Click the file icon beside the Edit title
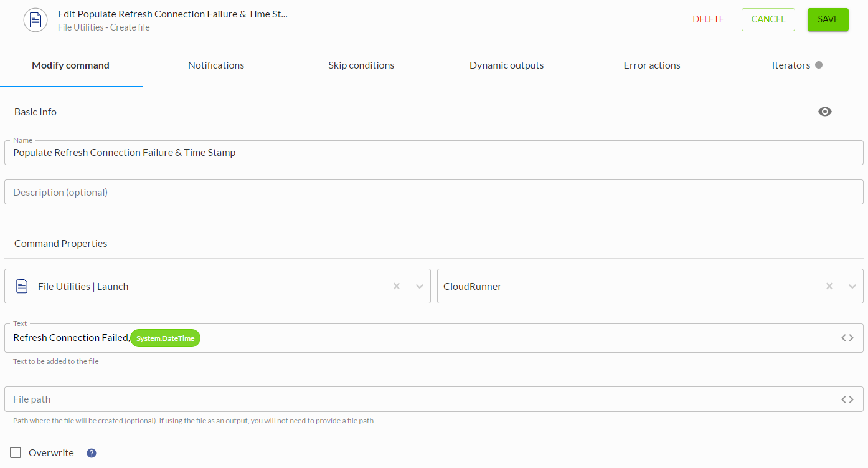The image size is (868, 468). click(35, 20)
